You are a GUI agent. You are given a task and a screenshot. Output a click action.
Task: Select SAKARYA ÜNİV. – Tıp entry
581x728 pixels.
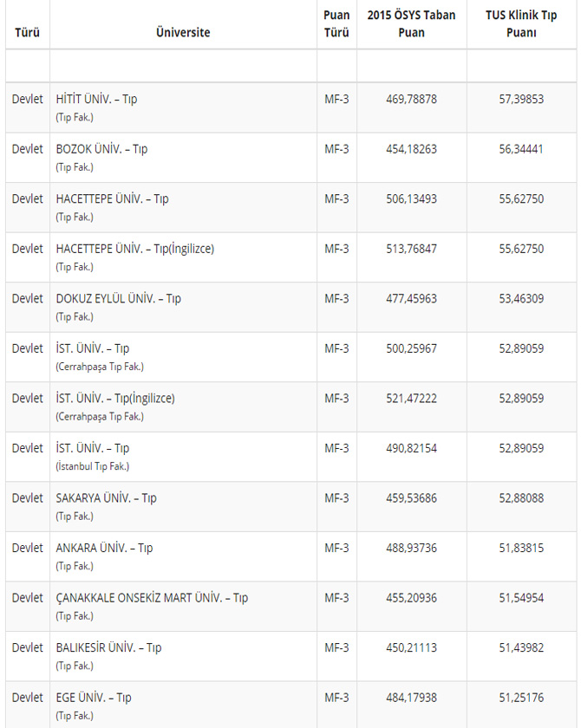[x=106, y=498]
